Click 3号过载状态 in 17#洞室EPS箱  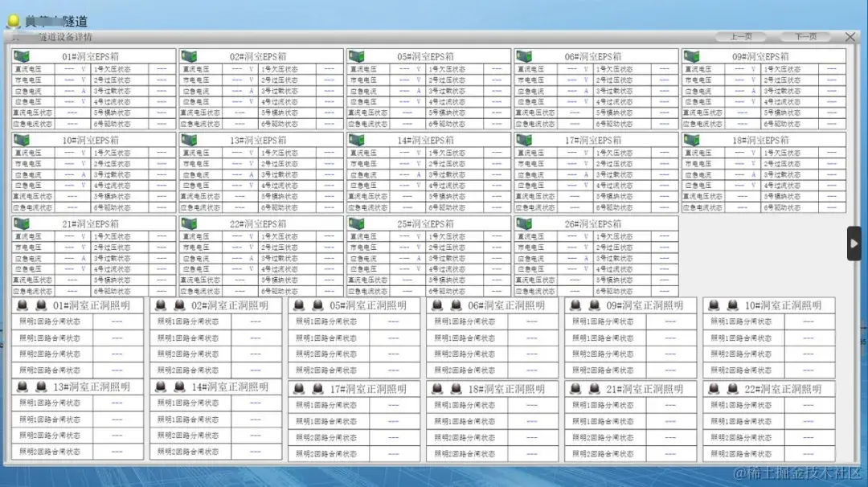point(615,175)
